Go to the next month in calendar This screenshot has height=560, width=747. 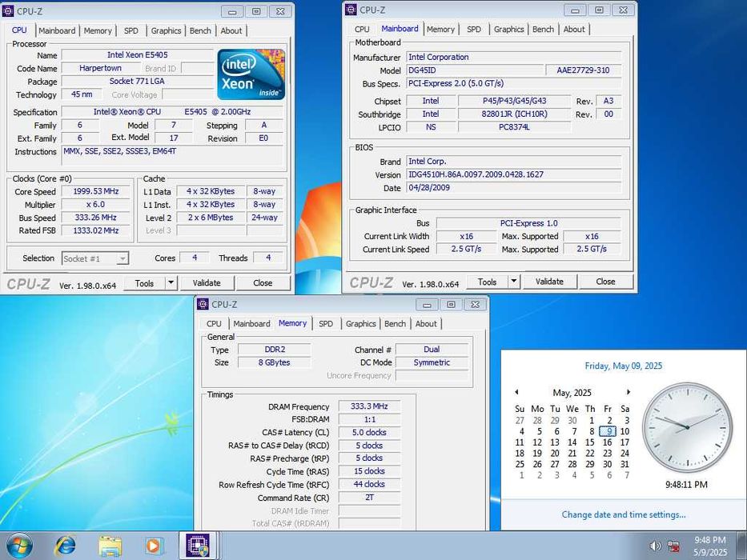[629, 392]
